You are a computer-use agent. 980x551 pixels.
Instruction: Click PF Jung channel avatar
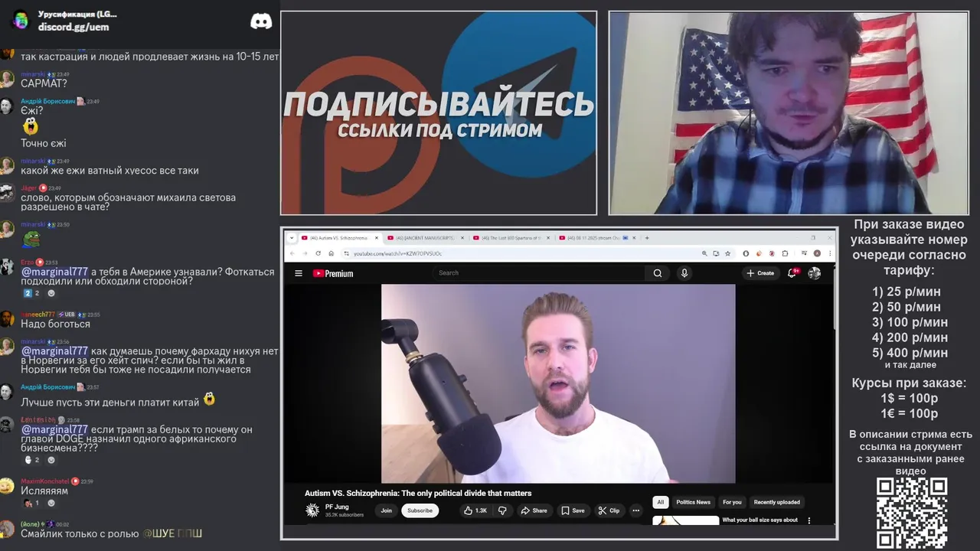312,510
